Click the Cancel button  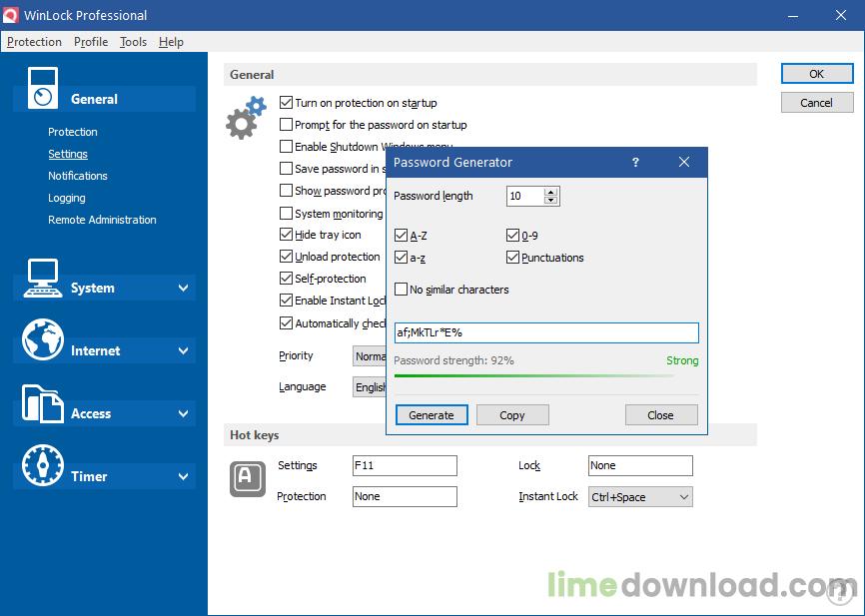[817, 103]
